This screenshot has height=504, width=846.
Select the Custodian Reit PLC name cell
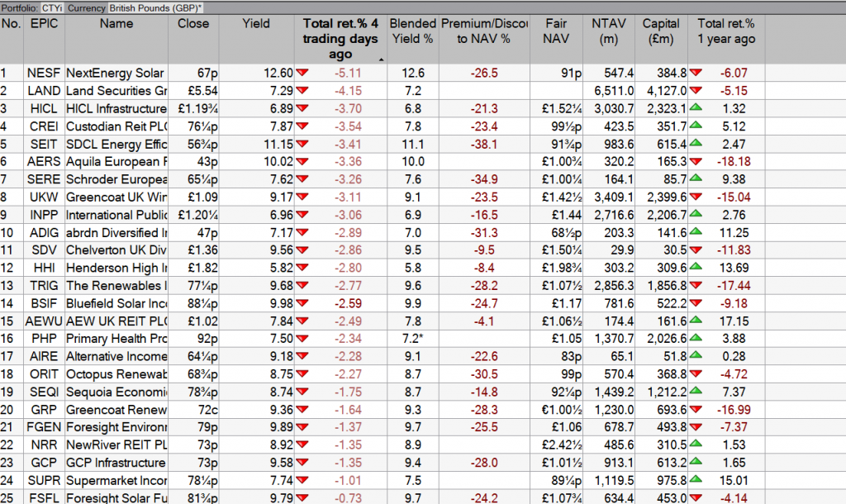[x=116, y=126]
